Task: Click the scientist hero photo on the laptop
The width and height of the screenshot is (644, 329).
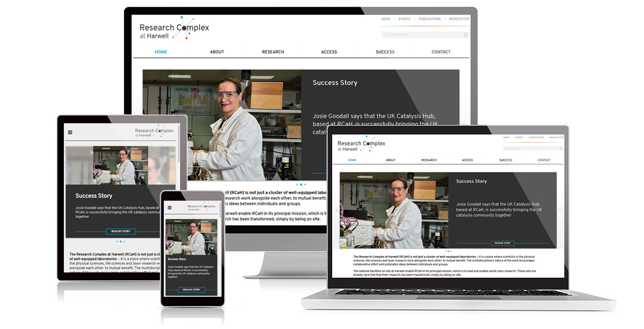Action: [394, 210]
